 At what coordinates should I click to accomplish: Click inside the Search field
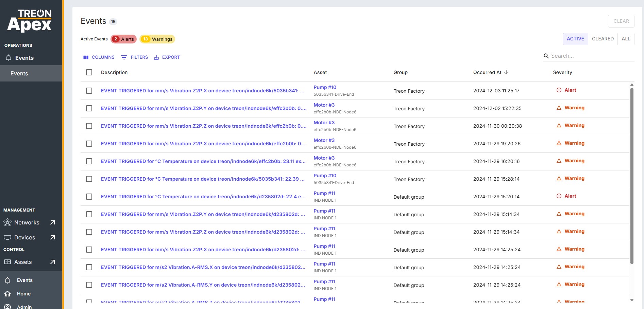tap(592, 56)
